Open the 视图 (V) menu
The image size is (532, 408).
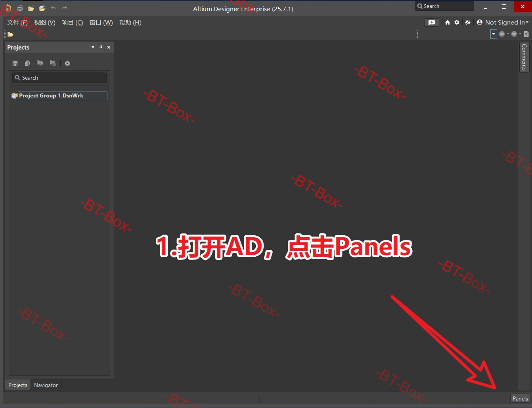coord(44,23)
